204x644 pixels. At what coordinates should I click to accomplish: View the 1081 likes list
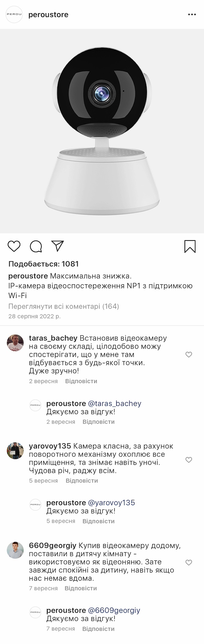pos(44,264)
